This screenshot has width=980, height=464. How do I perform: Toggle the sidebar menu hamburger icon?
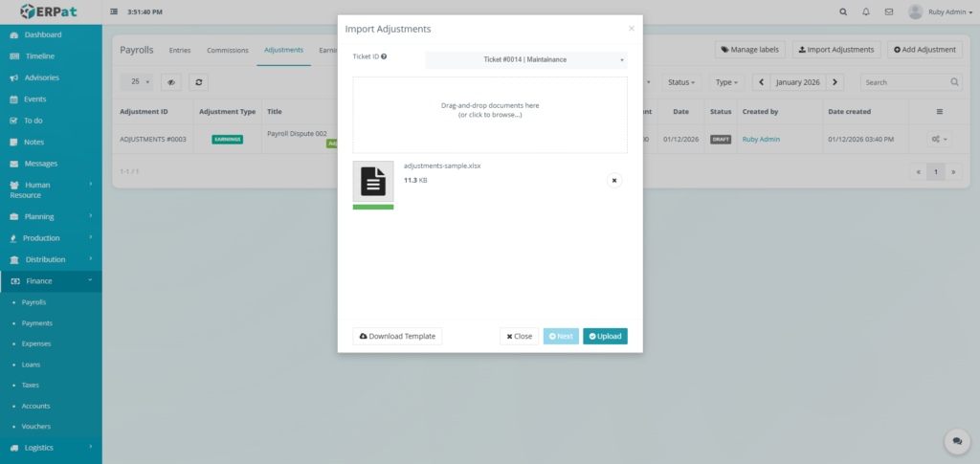114,11
